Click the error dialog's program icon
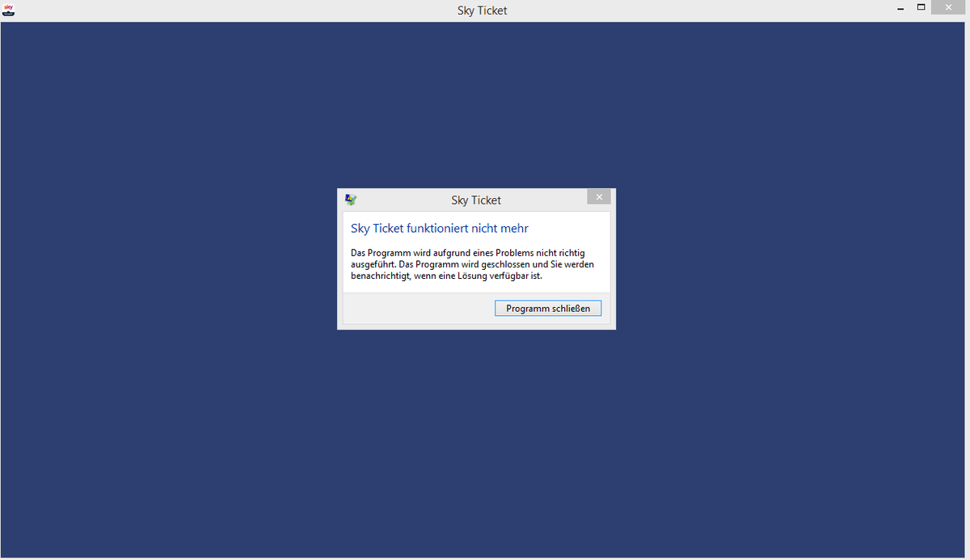 [x=351, y=200]
